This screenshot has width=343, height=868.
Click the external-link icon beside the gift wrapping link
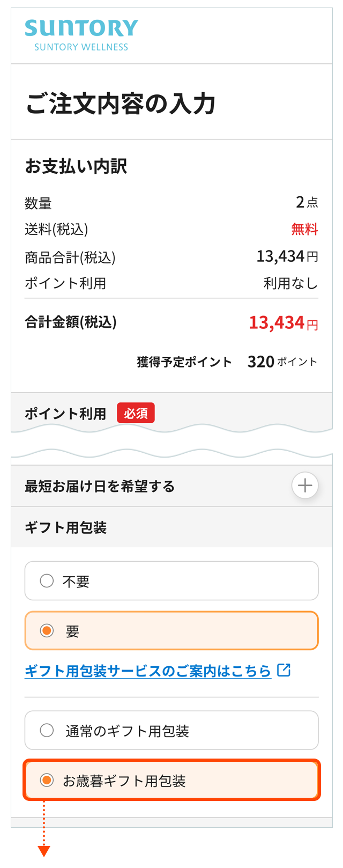285,670
